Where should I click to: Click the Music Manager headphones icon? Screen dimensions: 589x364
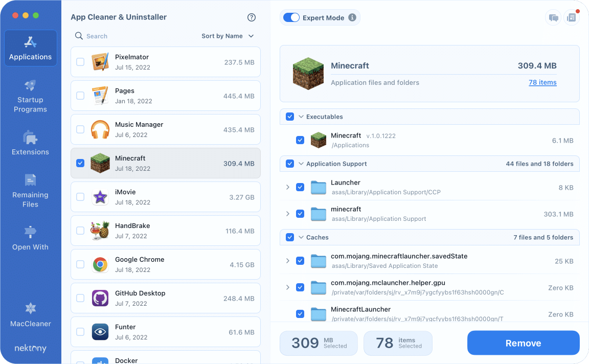click(x=100, y=129)
